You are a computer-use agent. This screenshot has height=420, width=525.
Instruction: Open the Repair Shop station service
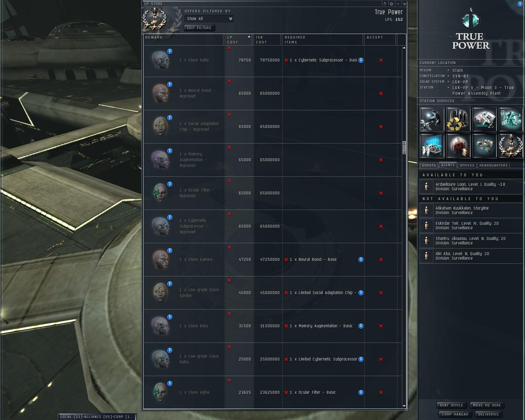pyautogui.click(x=432, y=120)
